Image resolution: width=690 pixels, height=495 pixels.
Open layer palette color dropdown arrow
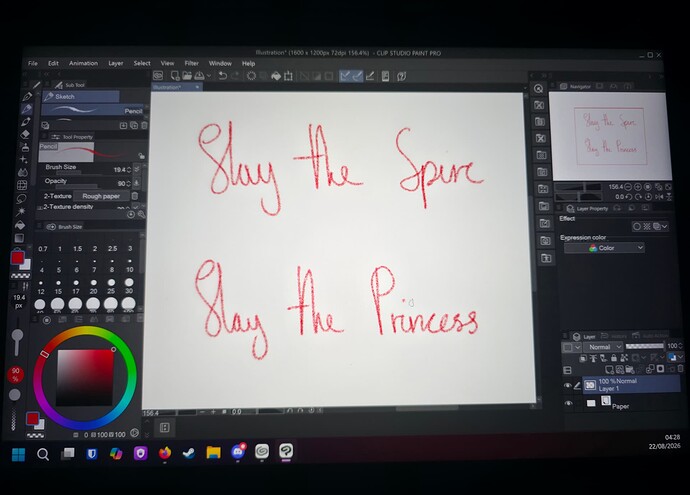(578, 348)
